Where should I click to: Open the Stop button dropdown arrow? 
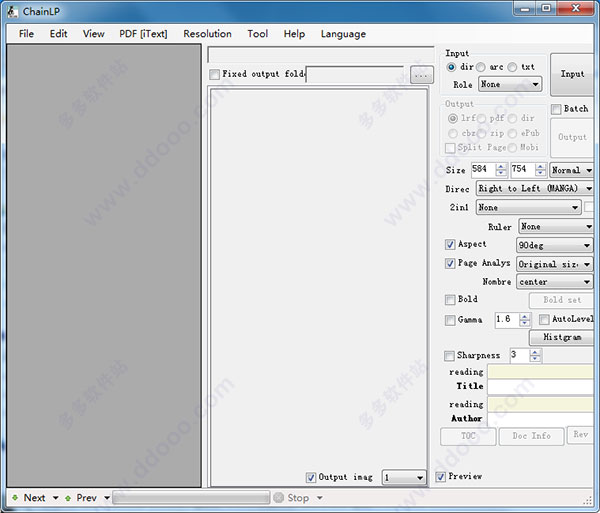point(320,498)
